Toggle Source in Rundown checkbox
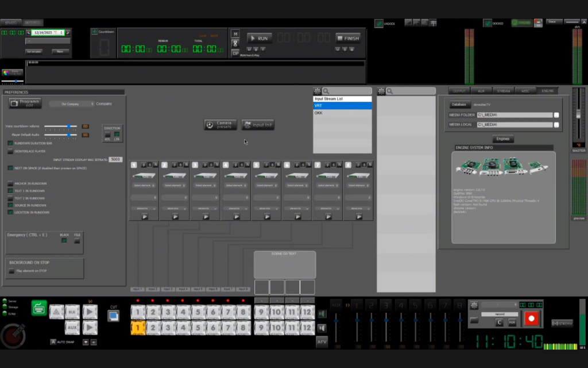This screenshot has width=588, height=368. click(10, 205)
